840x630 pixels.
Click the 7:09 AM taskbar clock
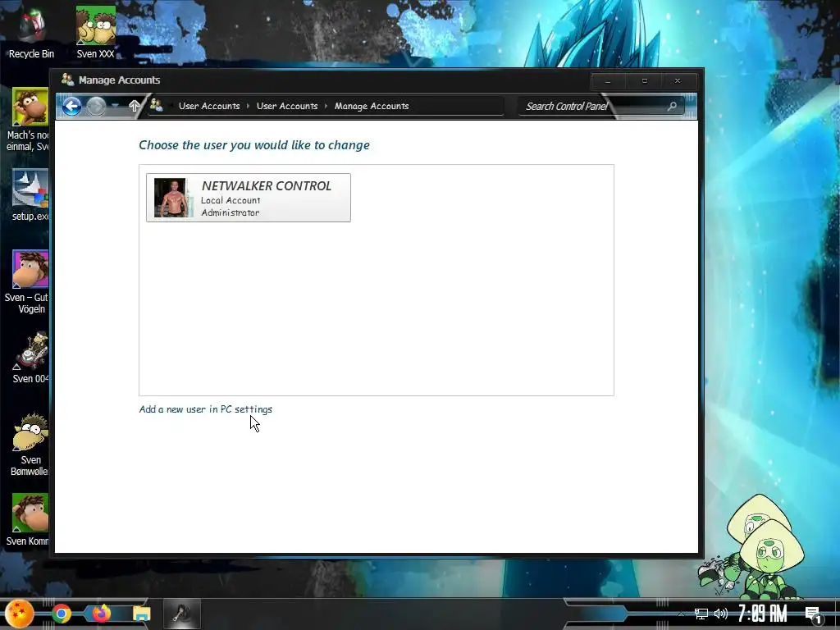tap(762, 614)
